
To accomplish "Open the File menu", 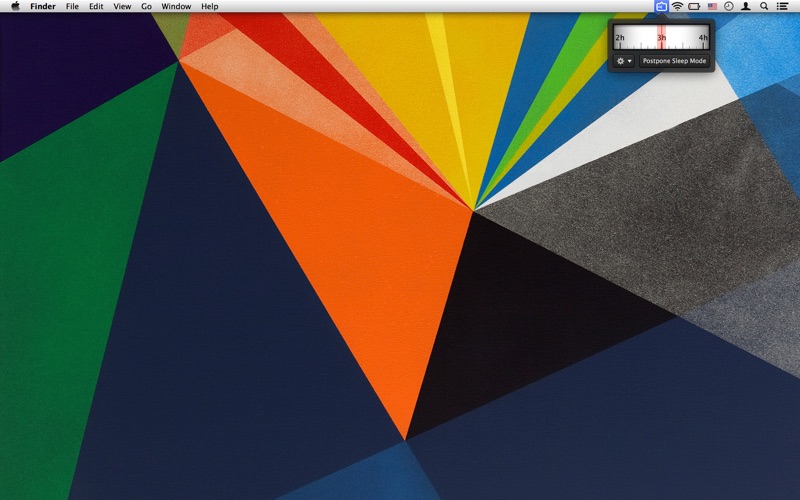I will point(72,6).
